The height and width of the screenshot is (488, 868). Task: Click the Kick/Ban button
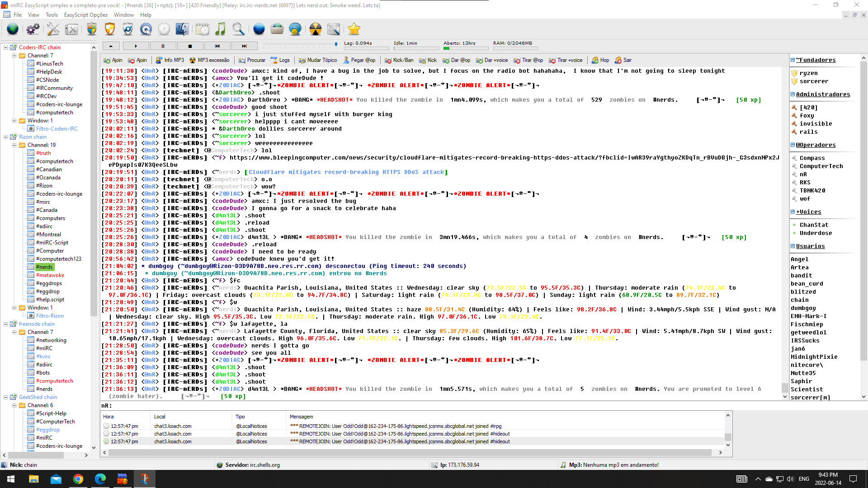tap(399, 60)
